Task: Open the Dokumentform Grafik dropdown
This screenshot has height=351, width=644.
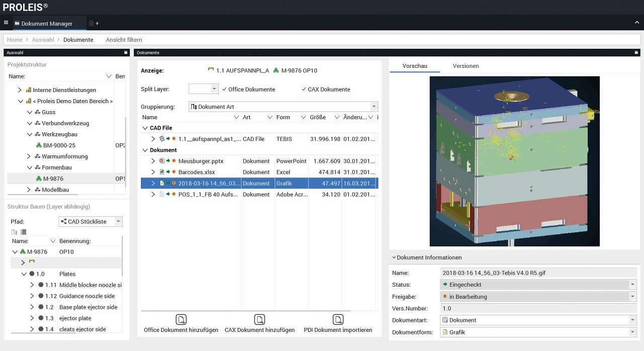Action: pyautogui.click(x=632, y=332)
